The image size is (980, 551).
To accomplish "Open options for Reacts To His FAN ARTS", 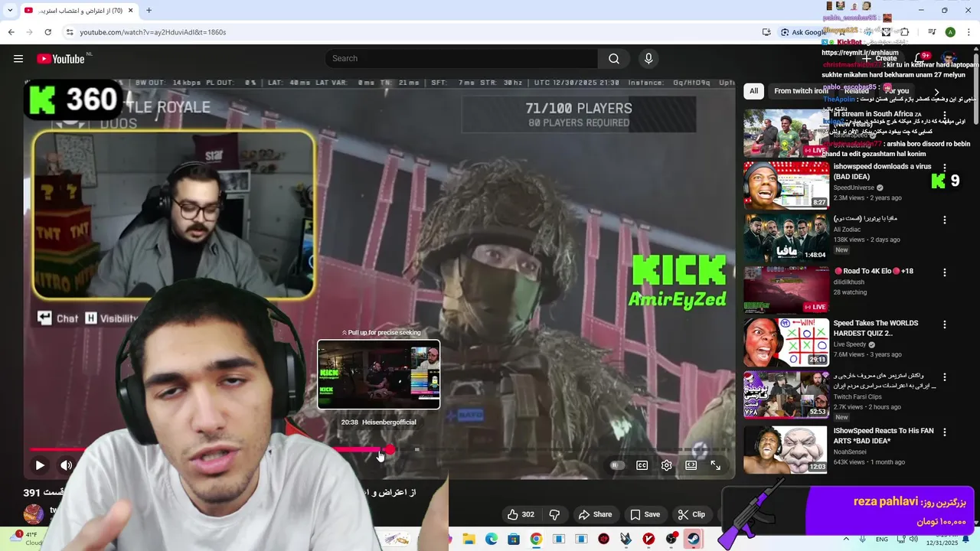I will (x=944, y=432).
